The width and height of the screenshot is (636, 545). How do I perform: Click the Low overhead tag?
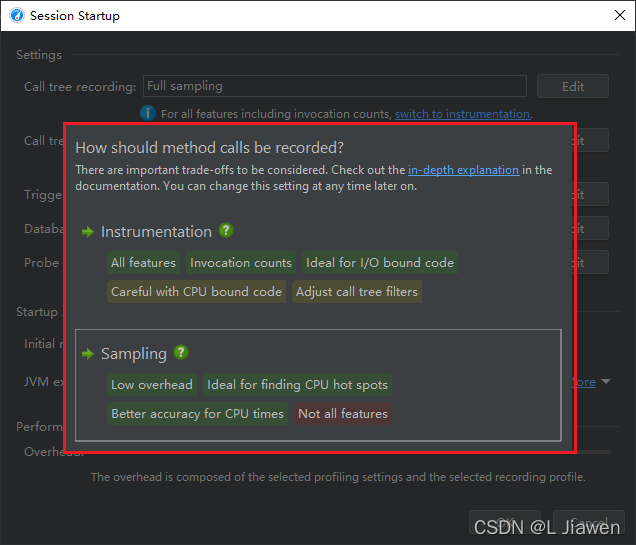152,384
